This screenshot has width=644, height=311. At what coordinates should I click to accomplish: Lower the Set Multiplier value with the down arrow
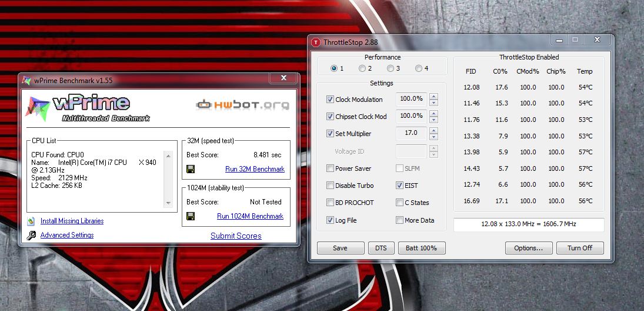(433, 137)
